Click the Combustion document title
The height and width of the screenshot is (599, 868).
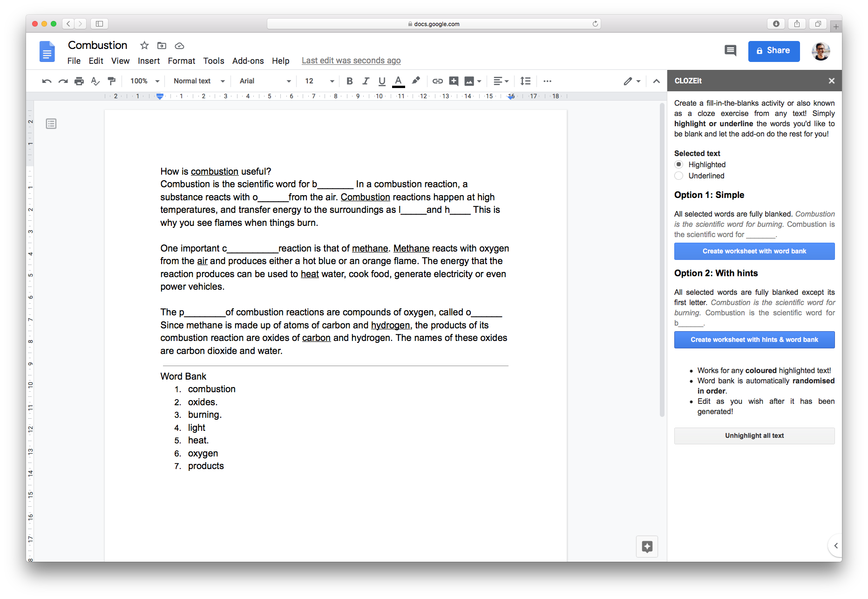(x=98, y=45)
